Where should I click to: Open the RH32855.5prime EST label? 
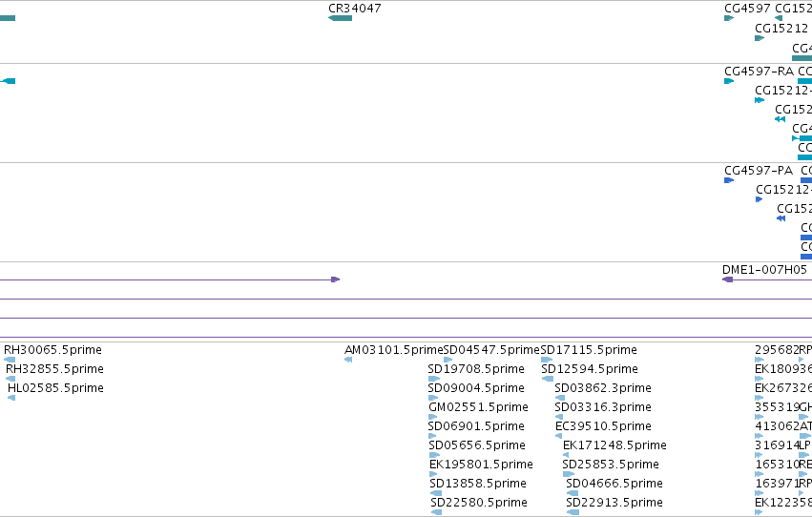(x=55, y=369)
